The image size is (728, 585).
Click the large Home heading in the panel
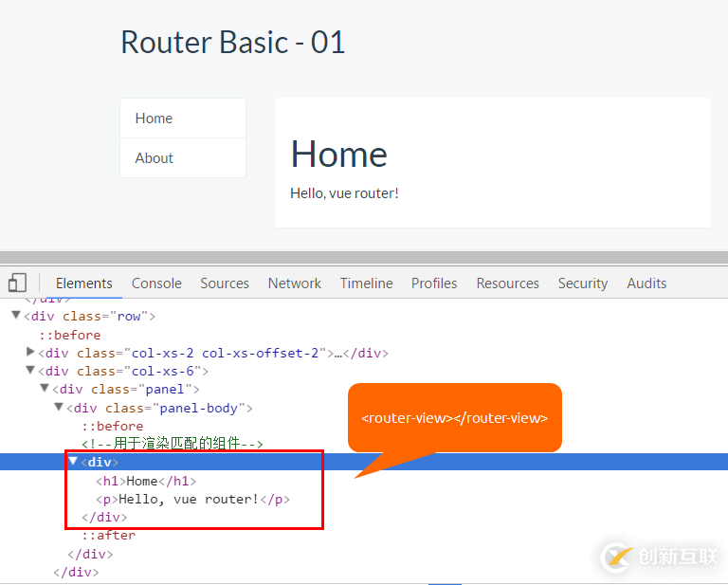339,155
